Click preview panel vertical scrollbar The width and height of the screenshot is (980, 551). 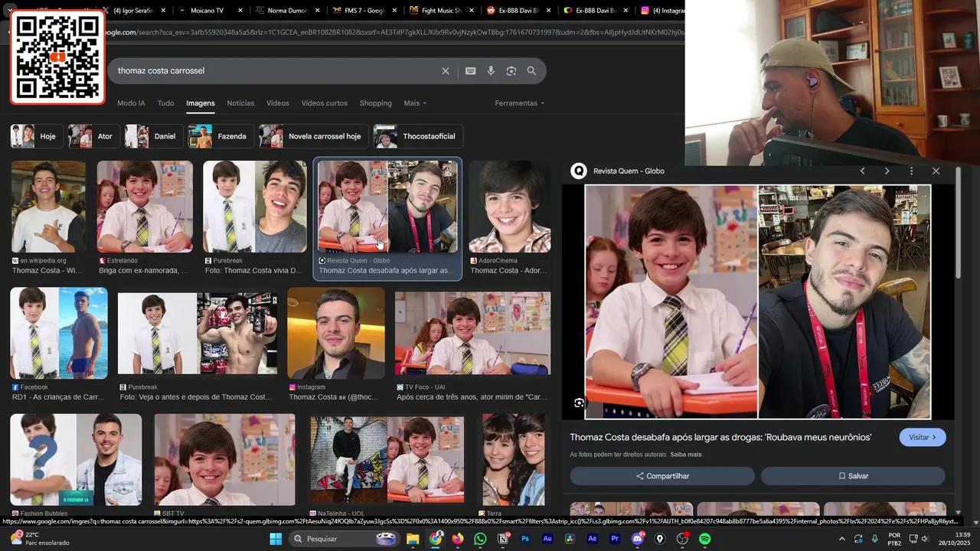(958, 222)
